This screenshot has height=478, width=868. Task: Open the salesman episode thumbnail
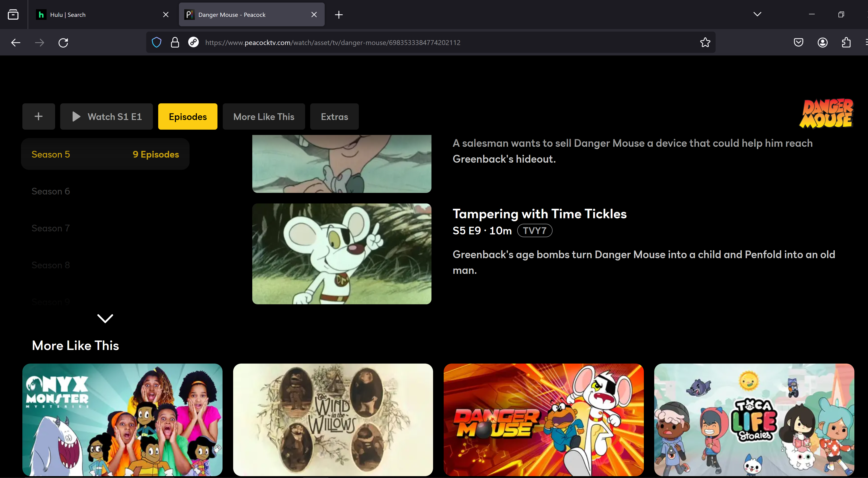[x=342, y=164]
